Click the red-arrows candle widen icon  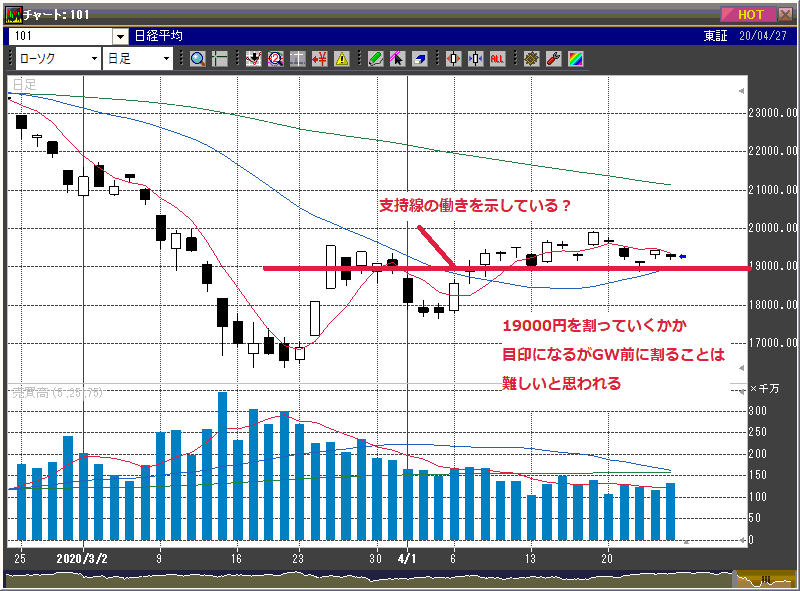454,59
